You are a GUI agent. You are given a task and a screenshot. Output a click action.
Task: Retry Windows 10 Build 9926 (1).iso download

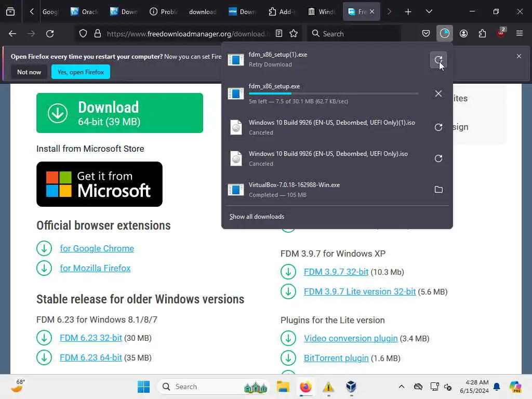pyautogui.click(x=438, y=127)
